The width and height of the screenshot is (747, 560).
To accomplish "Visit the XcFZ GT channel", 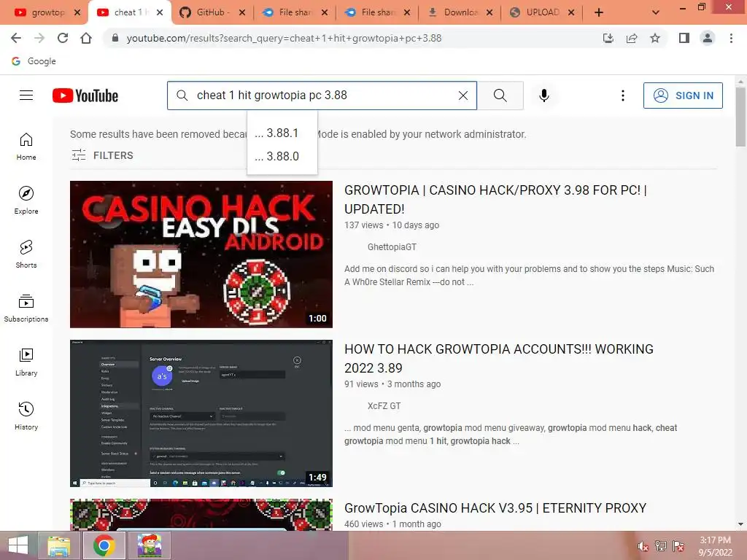I will [x=384, y=405].
